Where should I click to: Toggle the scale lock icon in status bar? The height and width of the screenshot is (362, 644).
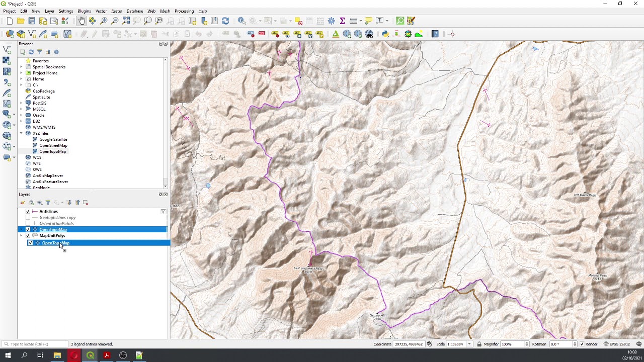[479, 344]
